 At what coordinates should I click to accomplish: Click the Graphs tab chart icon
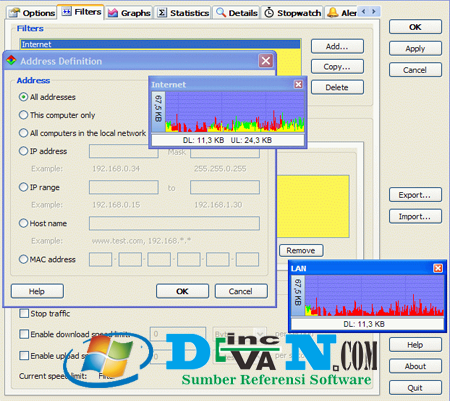(113, 13)
